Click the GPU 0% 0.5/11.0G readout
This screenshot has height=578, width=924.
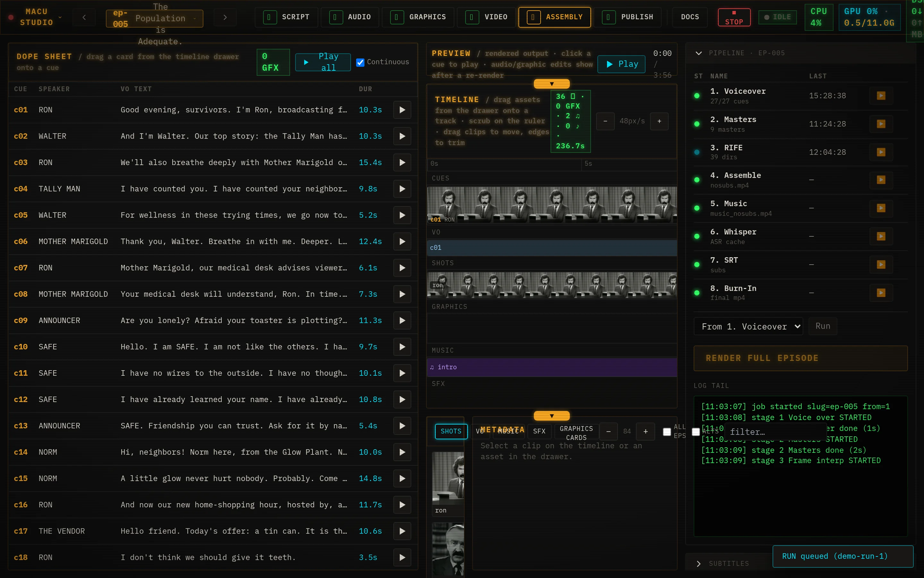(869, 17)
